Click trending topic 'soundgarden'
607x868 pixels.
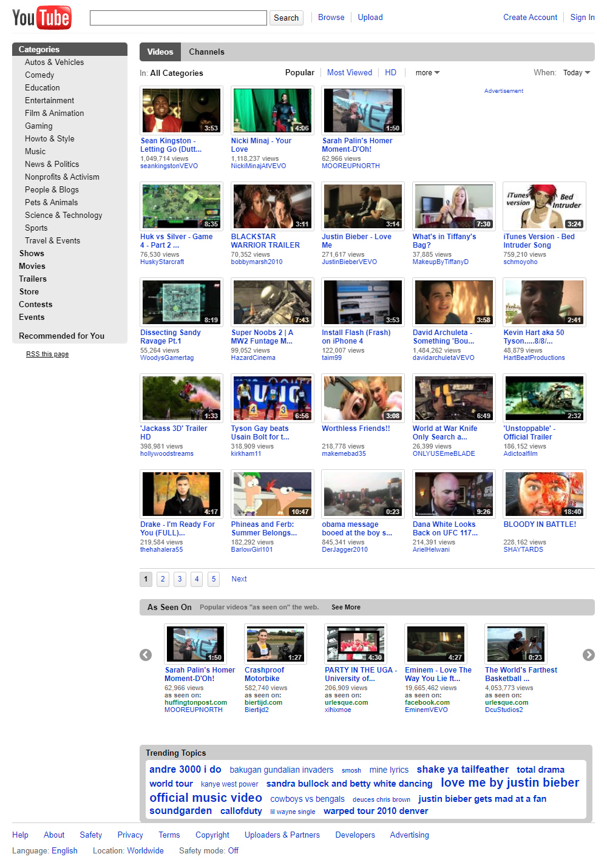click(181, 811)
